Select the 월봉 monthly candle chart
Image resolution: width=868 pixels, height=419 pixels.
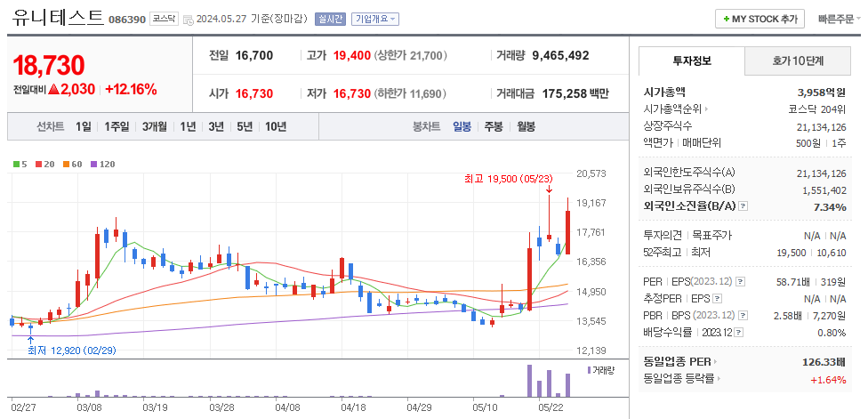coord(526,126)
